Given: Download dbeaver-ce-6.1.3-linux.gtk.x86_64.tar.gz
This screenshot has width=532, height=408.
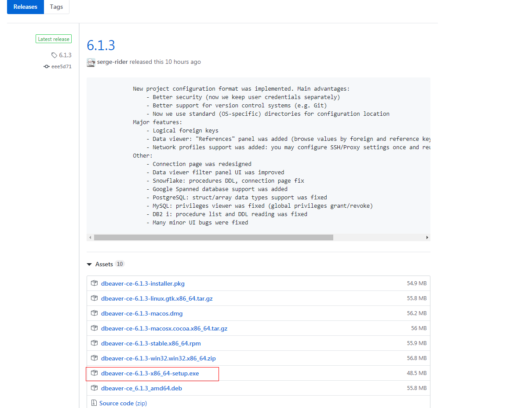Looking at the screenshot, I should pyautogui.click(x=157, y=298).
